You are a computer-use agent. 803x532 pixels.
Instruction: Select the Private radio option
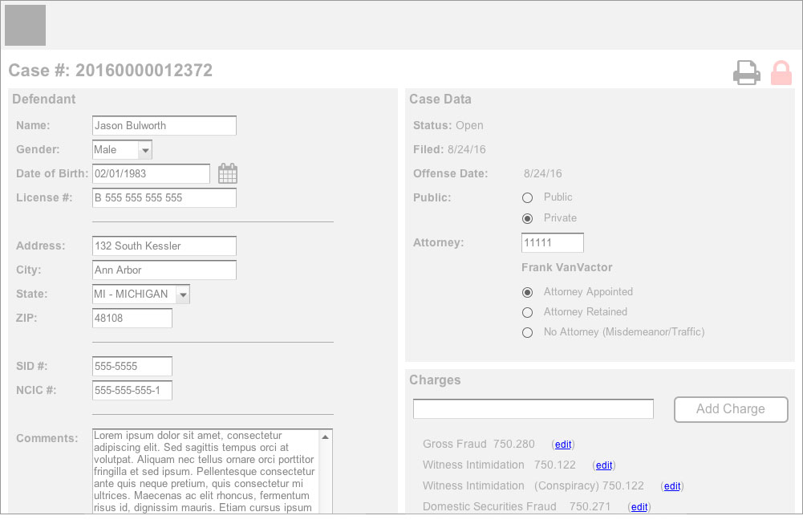click(x=527, y=218)
